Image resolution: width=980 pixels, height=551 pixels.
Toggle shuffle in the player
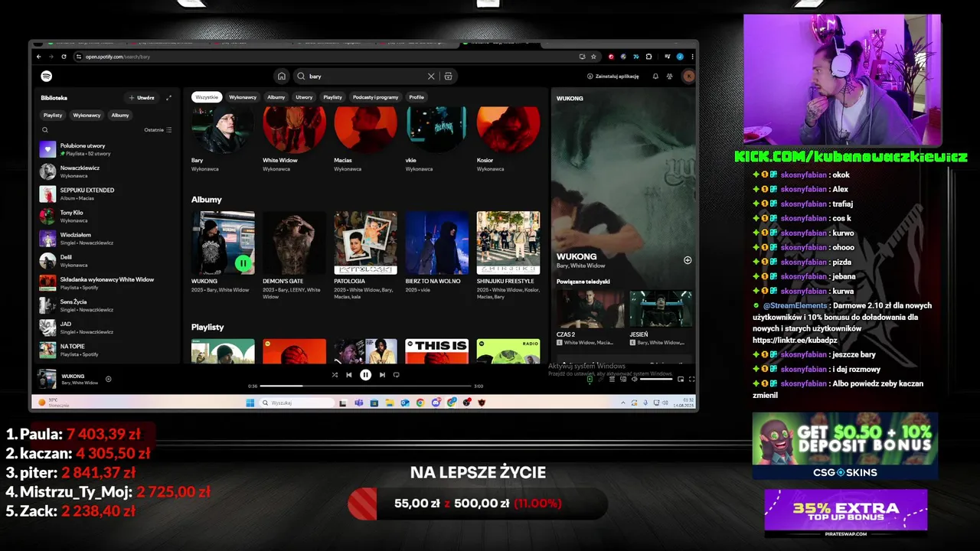(x=335, y=375)
